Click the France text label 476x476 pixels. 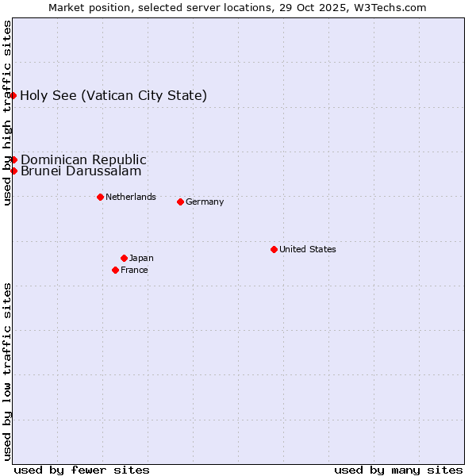[x=134, y=270]
